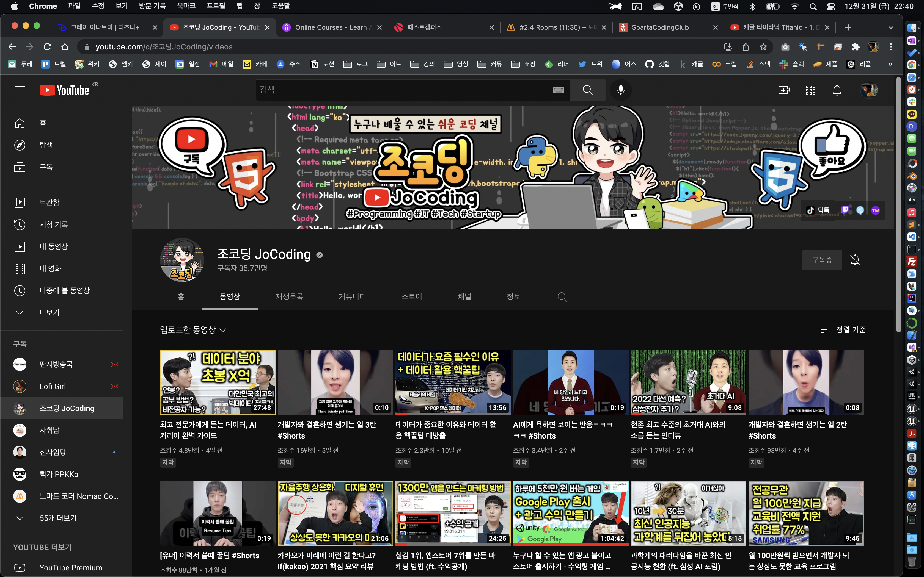Switch to the 재생목록 tab
Image resolution: width=924 pixels, height=577 pixels.
tap(289, 297)
